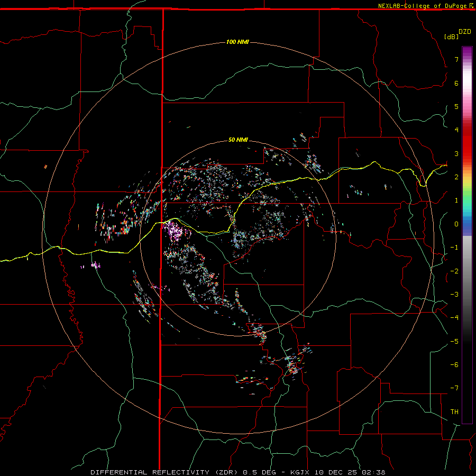Click the 0 value on color scale
Screen dimensions: 476x476
(456, 224)
